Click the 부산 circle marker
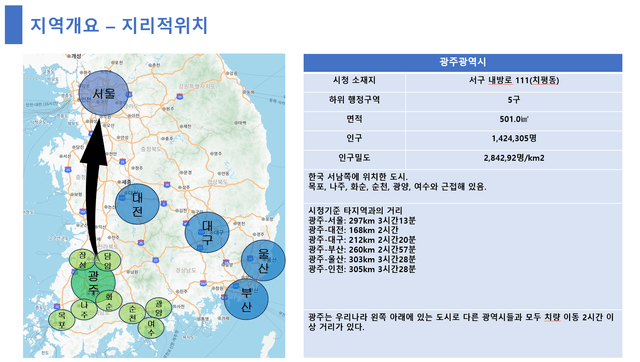Viewport: 640px width, 362px height. coord(246,299)
